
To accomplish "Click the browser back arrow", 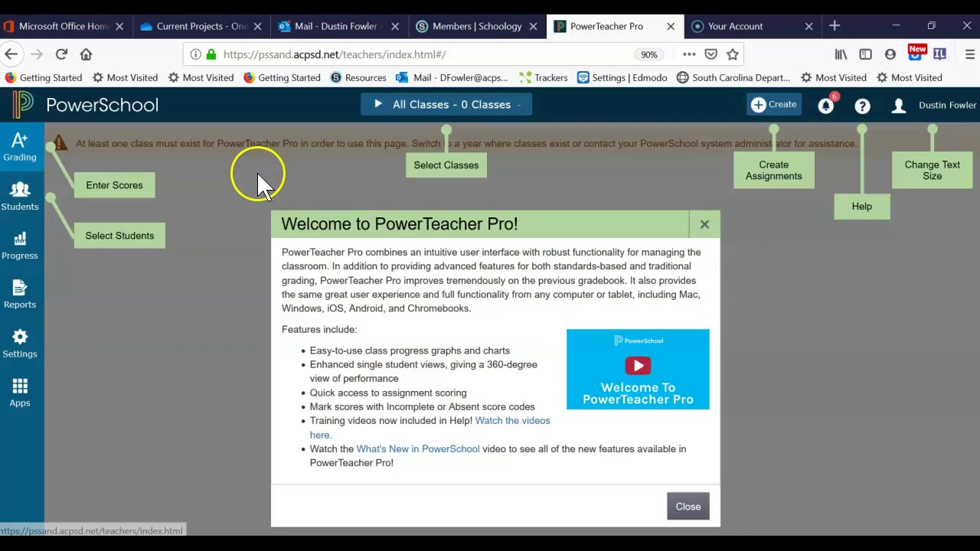I will [x=11, y=54].
